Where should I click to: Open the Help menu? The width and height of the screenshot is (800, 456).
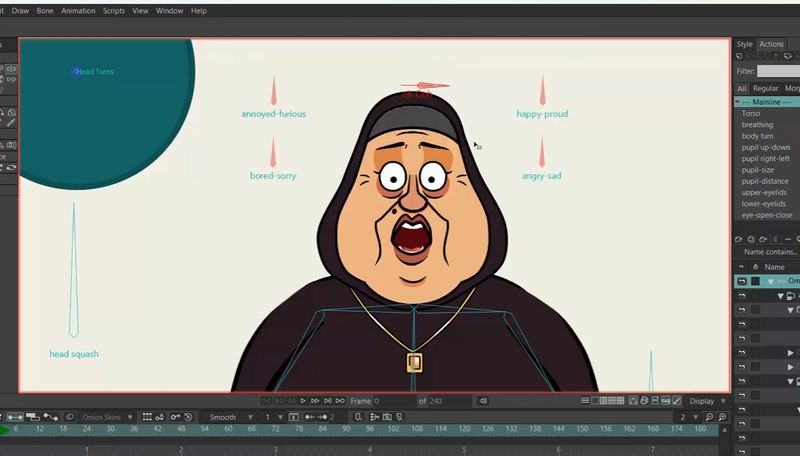[199, 11]
